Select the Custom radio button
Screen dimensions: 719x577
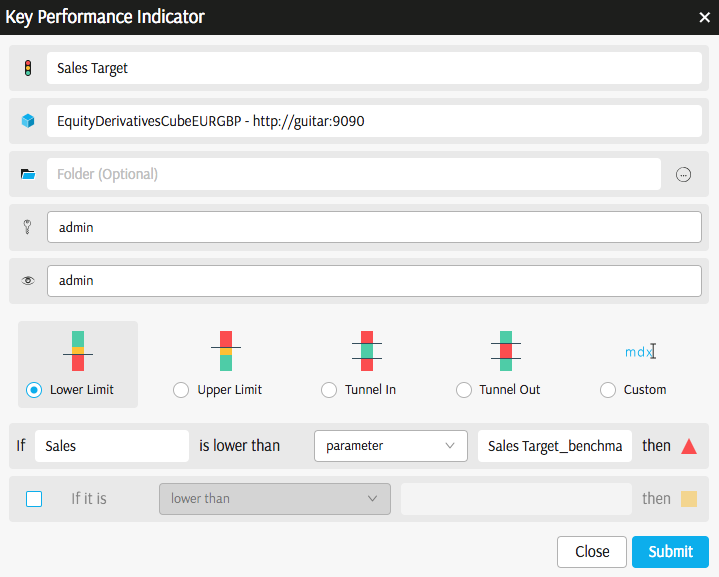(608, 390)
